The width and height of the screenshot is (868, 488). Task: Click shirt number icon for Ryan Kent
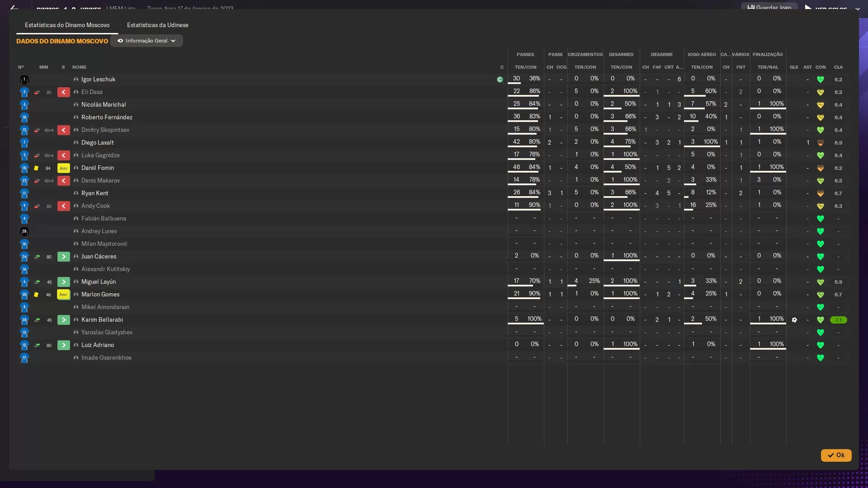coord(24,194)
